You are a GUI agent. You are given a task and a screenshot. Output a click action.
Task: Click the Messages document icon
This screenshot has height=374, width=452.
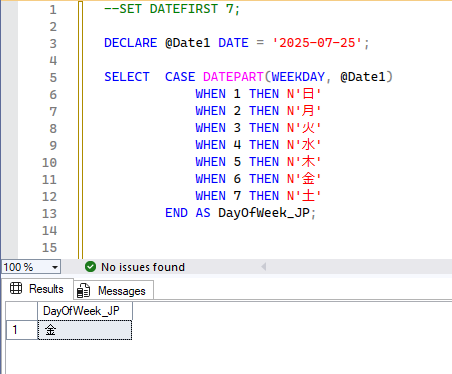click(83, 291)
